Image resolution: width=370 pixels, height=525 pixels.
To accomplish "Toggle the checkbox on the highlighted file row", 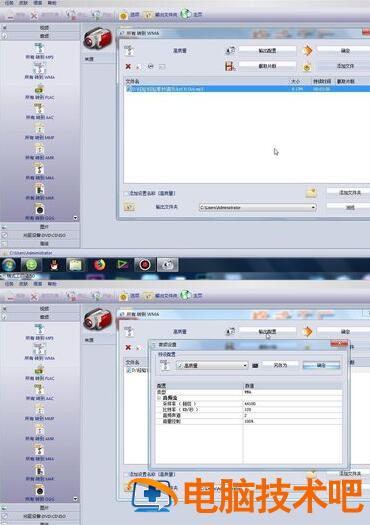I will pyautogui.click(x=128, y=89).
